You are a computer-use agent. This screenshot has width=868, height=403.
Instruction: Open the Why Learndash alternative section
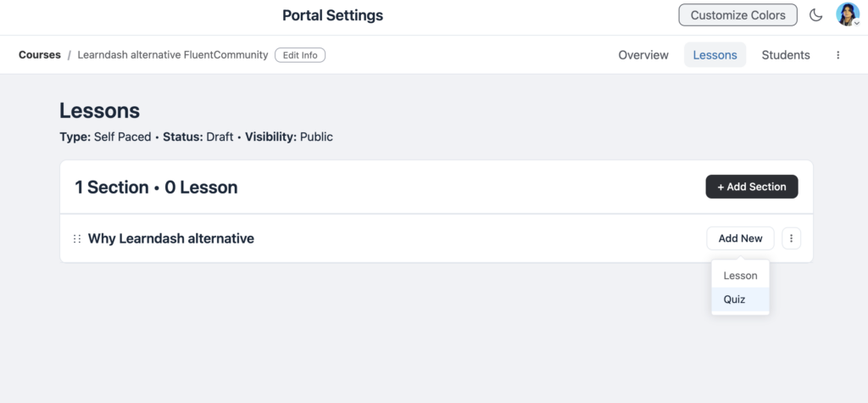coord(171,239)
